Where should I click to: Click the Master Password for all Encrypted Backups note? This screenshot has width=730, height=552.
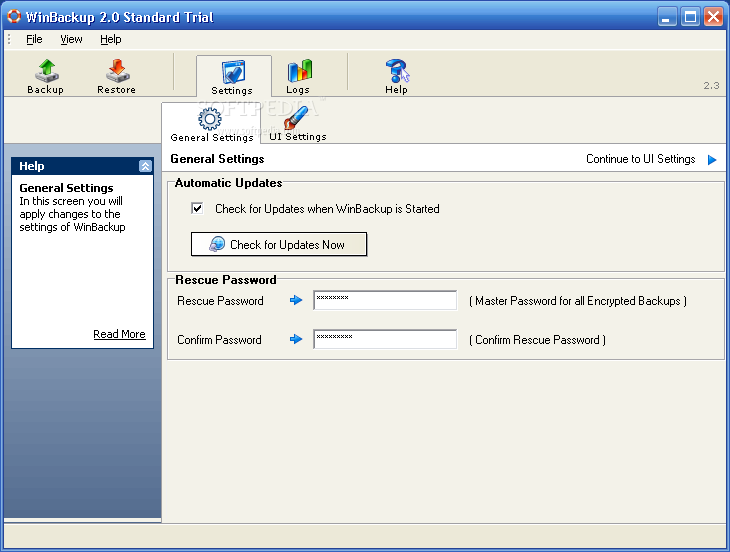tap(578, 301)
